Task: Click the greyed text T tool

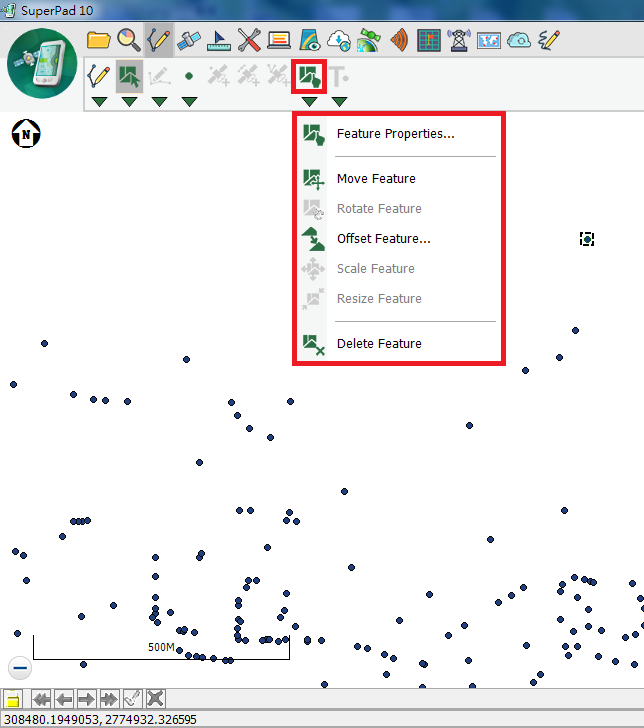Action: [x=339, y=76]
